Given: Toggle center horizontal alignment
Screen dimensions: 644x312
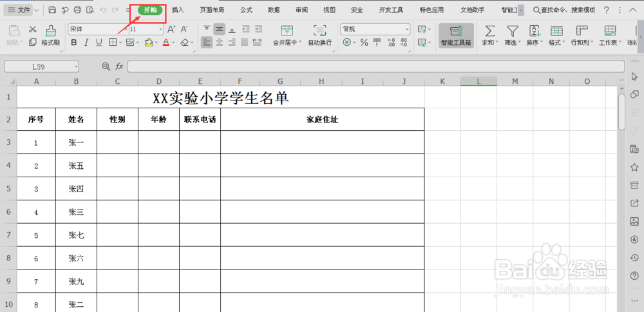Looking at the screenshot, I should pyautogui.click(x=220, y=42).
